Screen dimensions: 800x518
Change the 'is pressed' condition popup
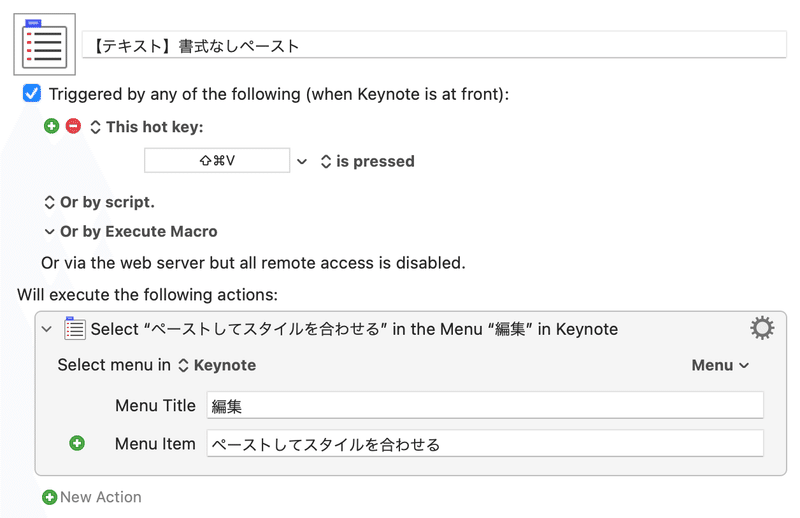[x=367, y=161]
